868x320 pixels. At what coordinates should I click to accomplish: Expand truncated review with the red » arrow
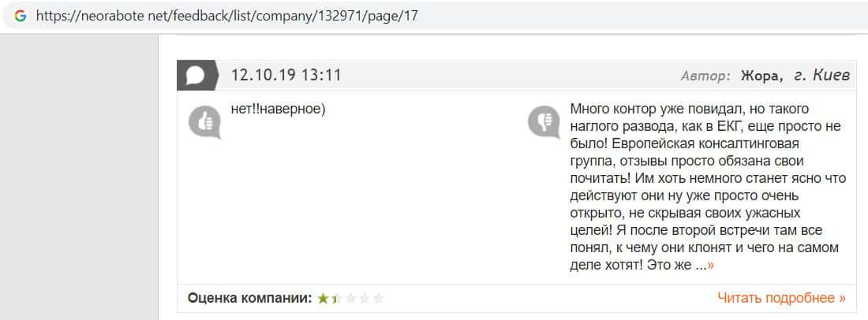[x=711, y=266]
